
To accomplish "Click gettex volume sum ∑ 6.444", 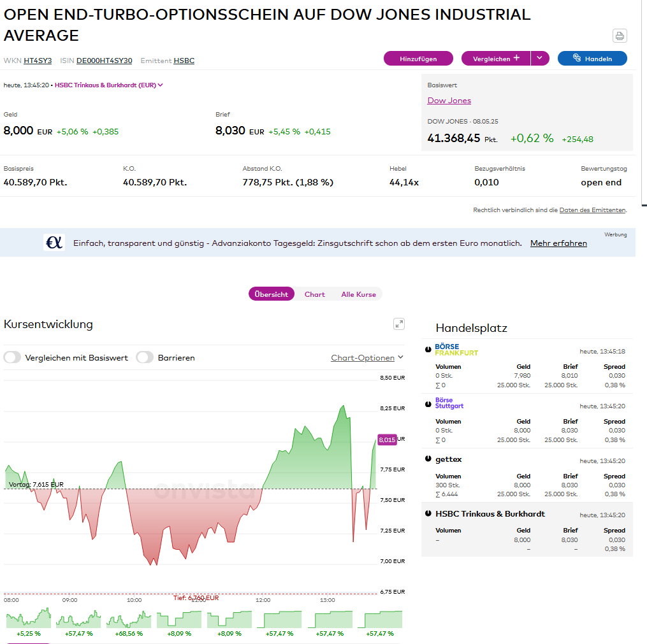I will tap(447, 494).
